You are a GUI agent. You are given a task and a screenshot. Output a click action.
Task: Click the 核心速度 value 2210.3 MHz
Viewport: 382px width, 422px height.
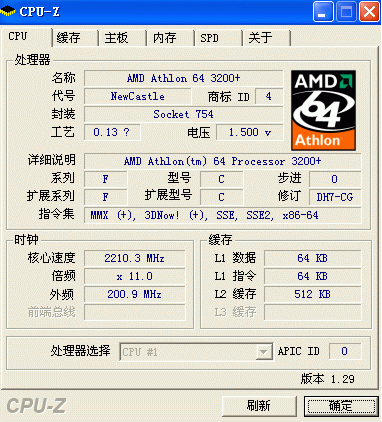pos(135,258)
